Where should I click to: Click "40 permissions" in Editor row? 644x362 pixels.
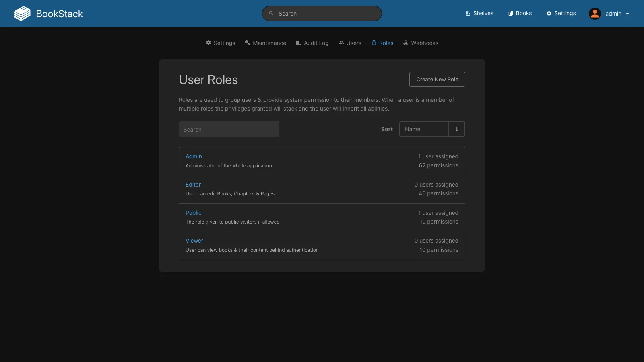coord(438,193)
